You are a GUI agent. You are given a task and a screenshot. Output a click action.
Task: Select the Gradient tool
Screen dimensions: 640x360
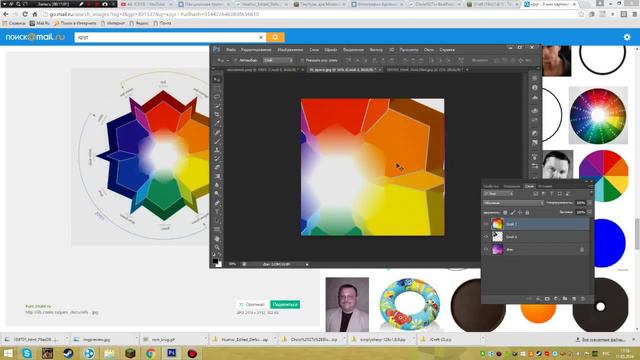coord(217,176)
